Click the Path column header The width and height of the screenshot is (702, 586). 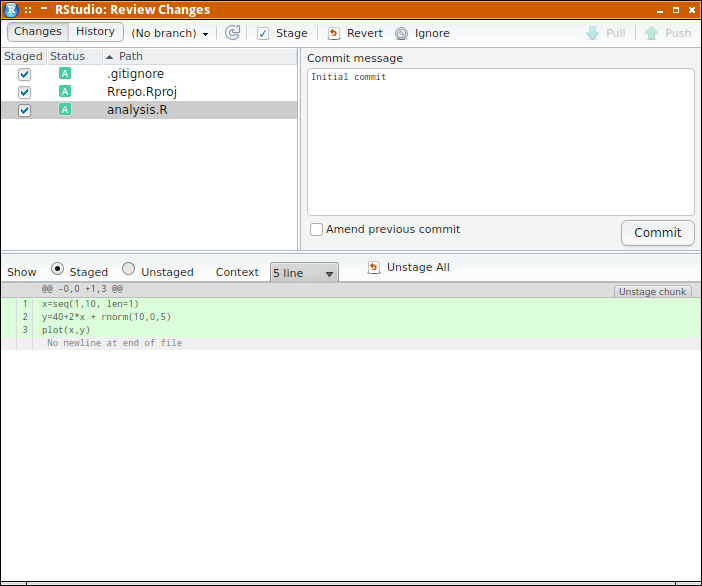200,56
